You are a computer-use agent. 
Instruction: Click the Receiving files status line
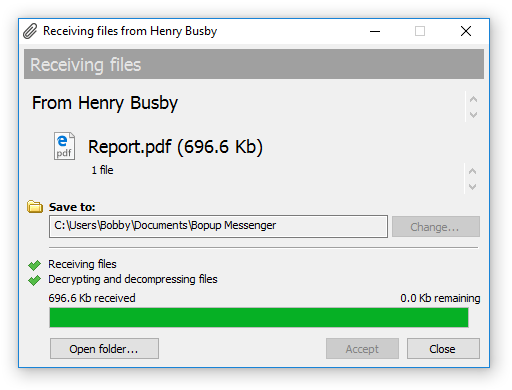click(82, 264)
